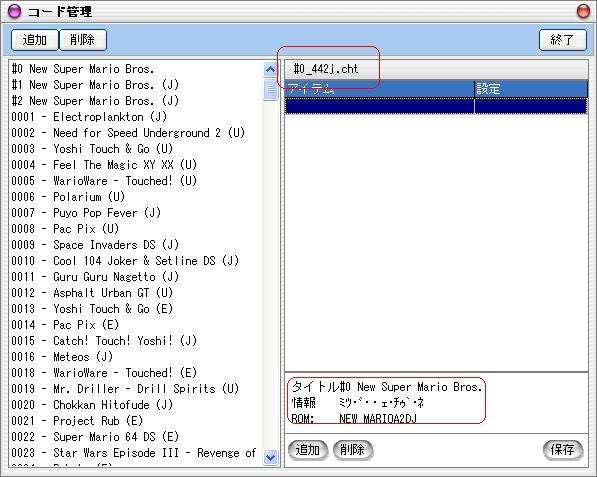Select 0016 - Meteos (J) entry
This screenshot has width=597, height=477.
pyautogui.click(x=62, y=357)
